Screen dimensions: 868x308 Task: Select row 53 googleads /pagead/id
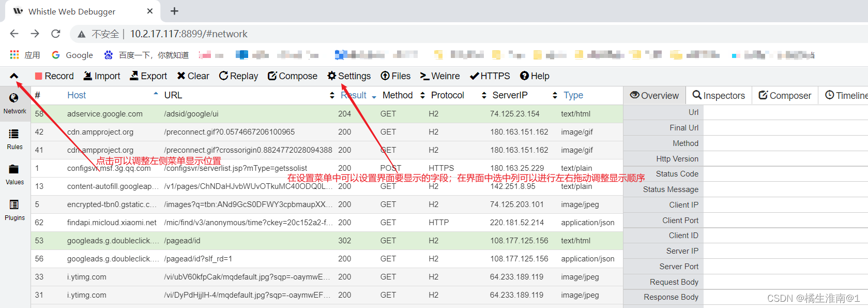pyautogui.click(x=327, y=241)
